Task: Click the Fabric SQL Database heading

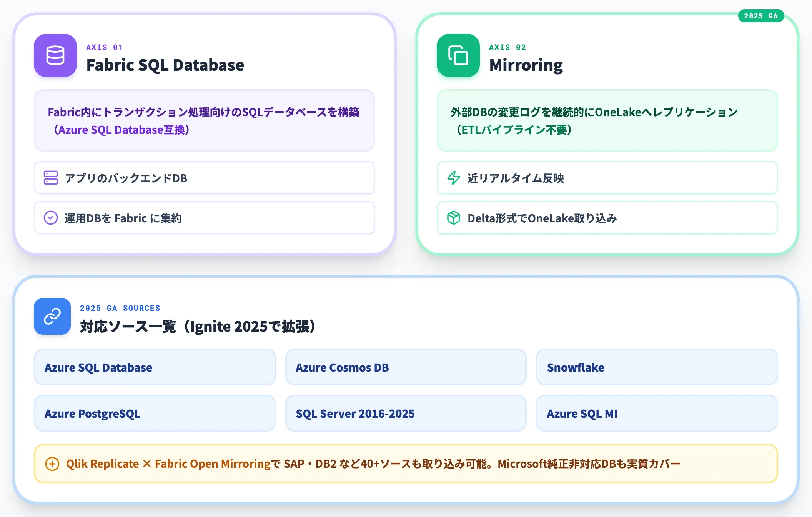Action: click(x=165, y=65)
